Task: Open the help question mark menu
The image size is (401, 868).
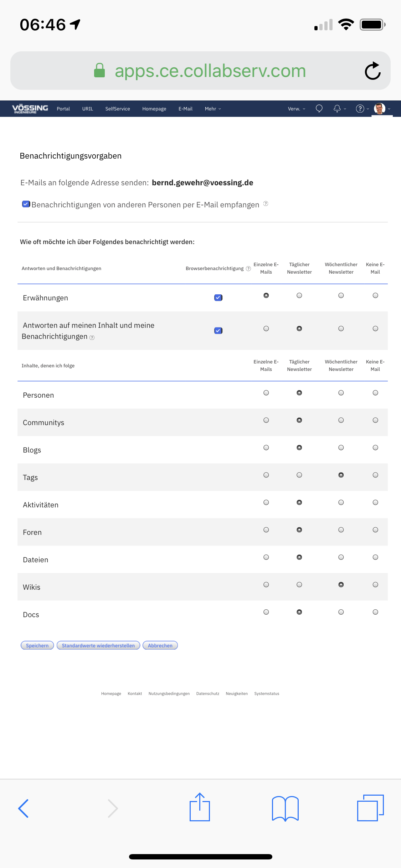Action: point(360,109)
